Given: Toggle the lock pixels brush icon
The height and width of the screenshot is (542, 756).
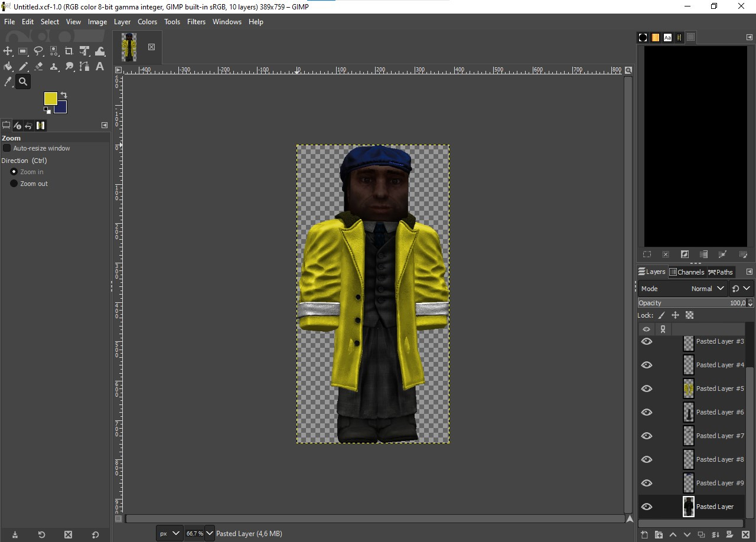Looking at the screenshot, I should (x=661, y=315).
